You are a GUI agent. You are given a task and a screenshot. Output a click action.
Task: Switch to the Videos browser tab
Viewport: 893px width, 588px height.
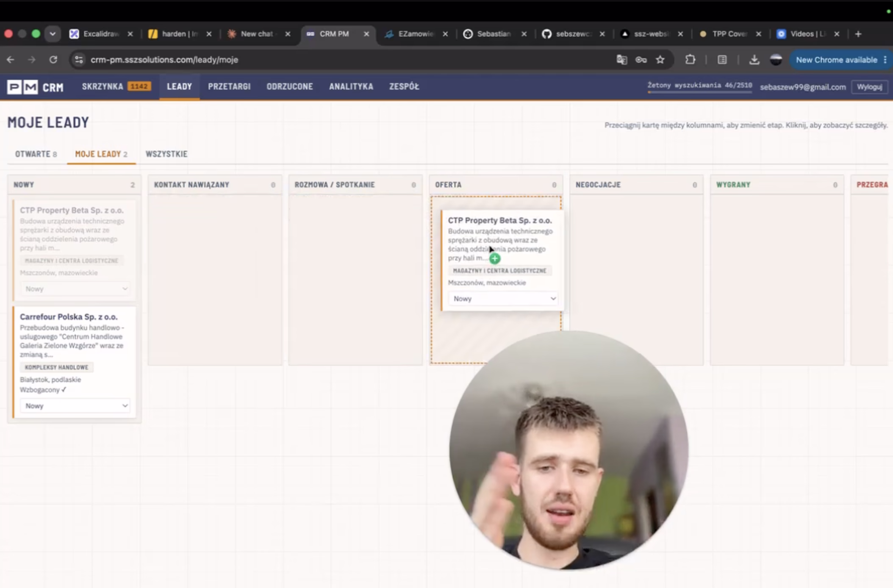click(x=807, y=34)
